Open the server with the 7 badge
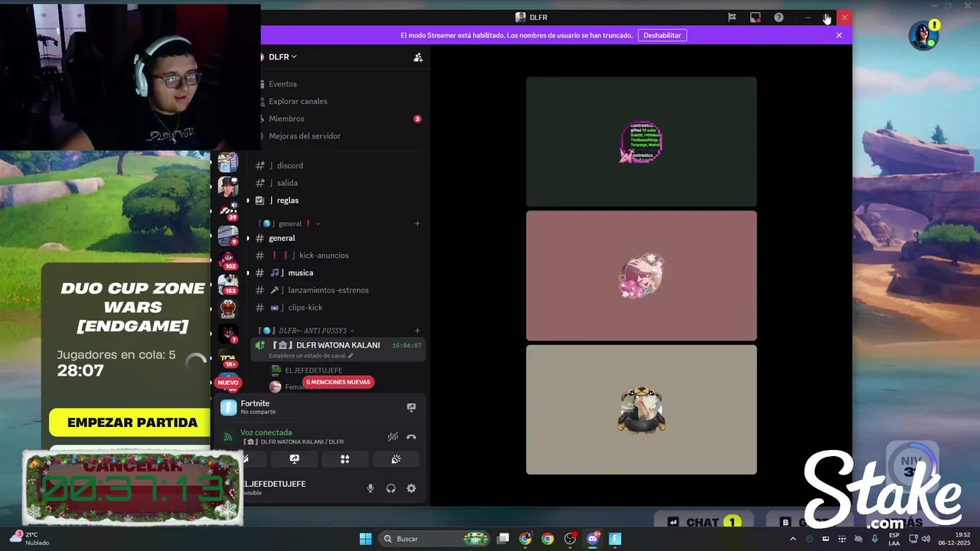Viewport: 980px width, 551px height. [x=228, y=334]
